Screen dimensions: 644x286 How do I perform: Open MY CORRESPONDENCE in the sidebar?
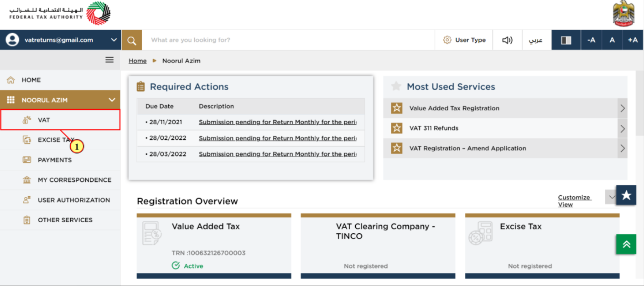pos(60,180)
